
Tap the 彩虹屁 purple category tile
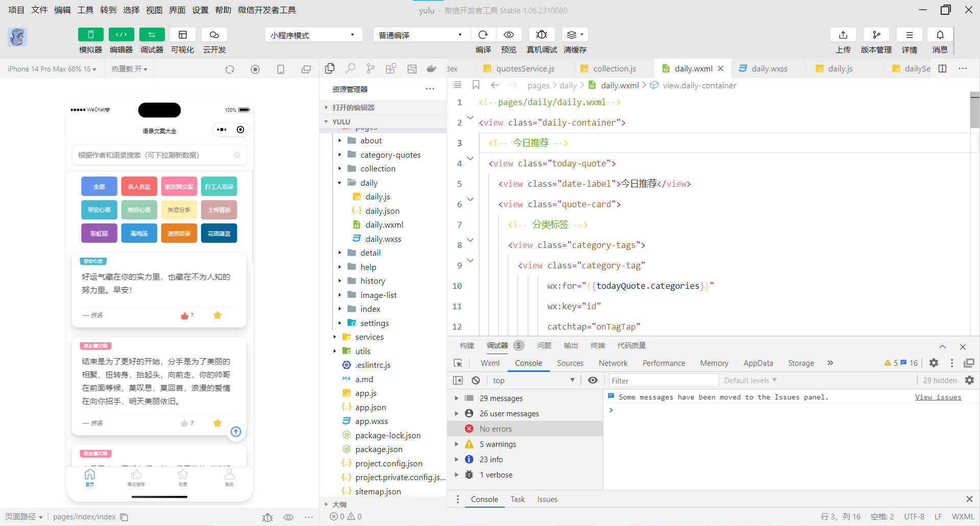pos(99,233)
